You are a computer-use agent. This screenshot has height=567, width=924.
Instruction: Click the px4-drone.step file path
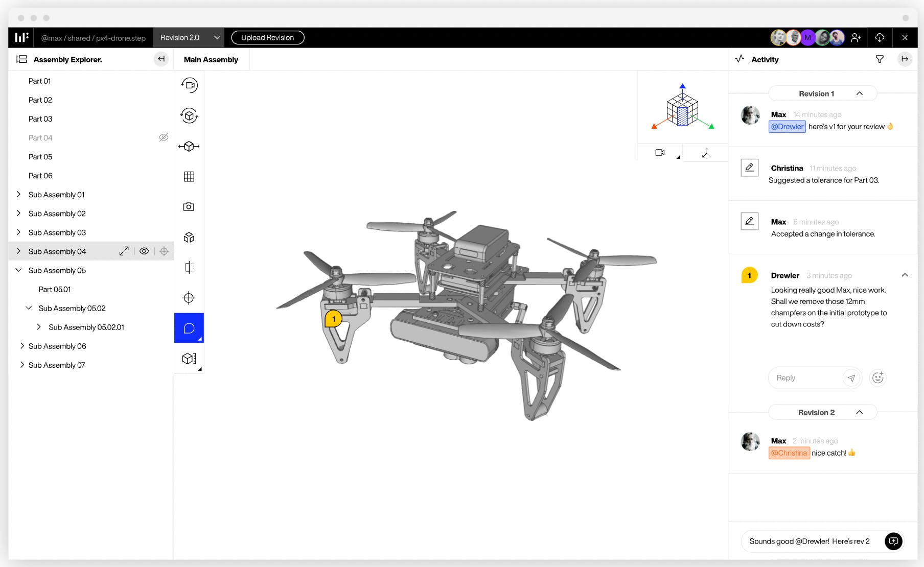coord(121,38)
